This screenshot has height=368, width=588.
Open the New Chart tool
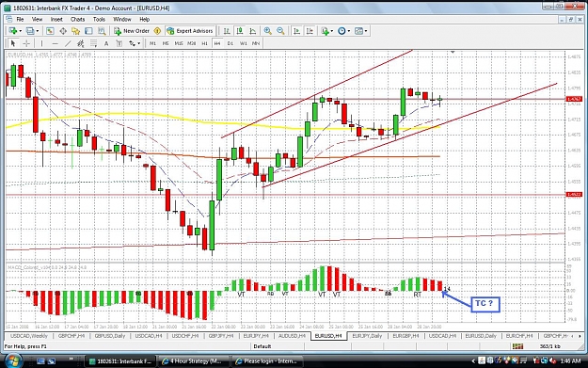click(13, 31)
